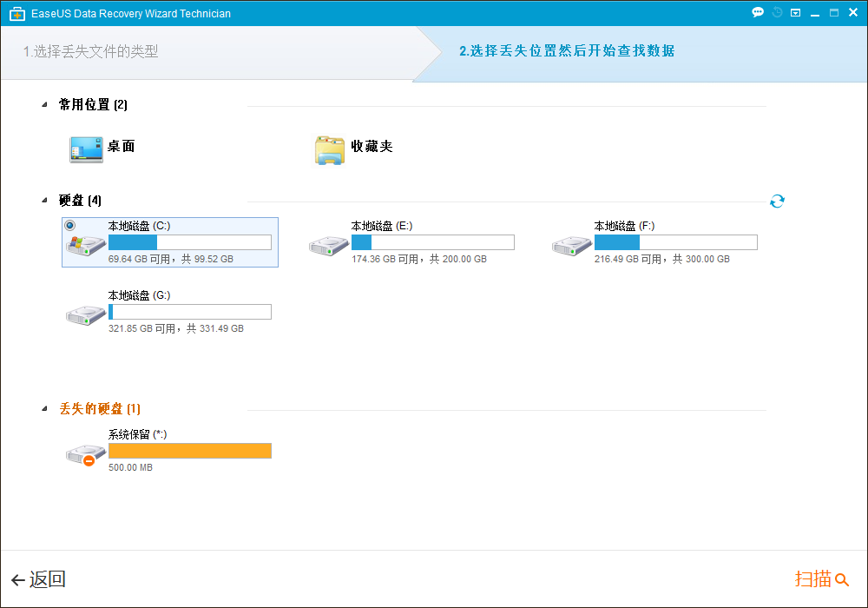Screen dimensions: 868x608
Task: Select the Desktop (桌面) location icon
Action: (x=86, y=149)
